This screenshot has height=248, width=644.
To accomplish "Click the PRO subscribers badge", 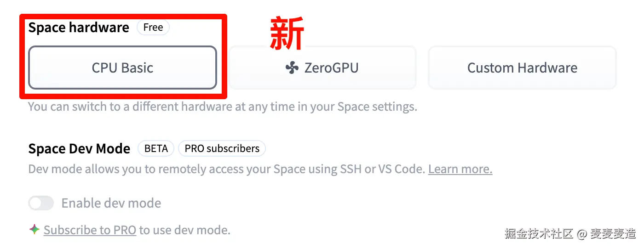I will point(222,149).
